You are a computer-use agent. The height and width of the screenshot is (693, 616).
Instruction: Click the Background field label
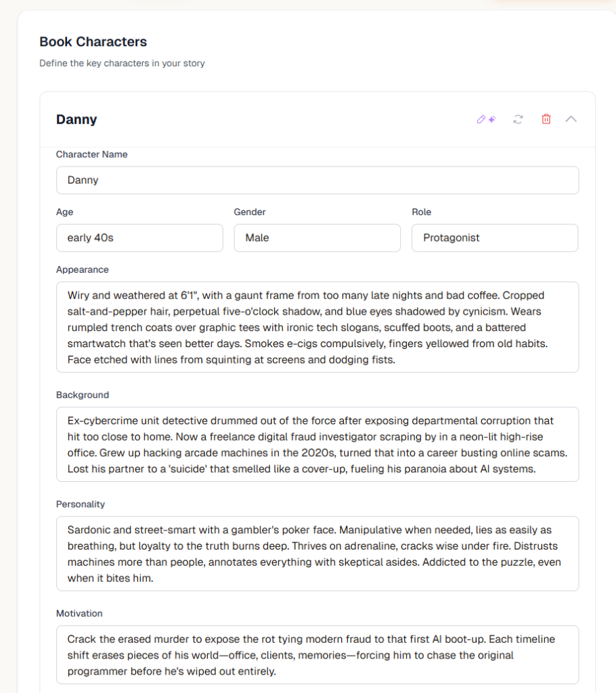pyautogui.click(x=82, y=395)
